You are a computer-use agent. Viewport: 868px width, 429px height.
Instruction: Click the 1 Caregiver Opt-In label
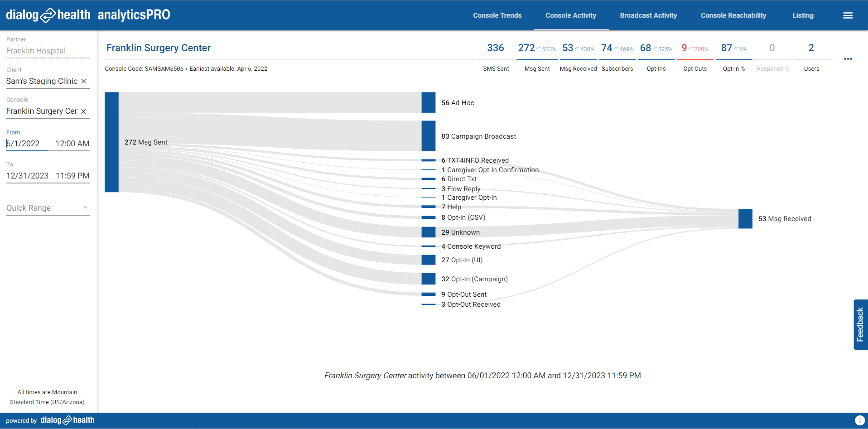click(x=469, y=198)
